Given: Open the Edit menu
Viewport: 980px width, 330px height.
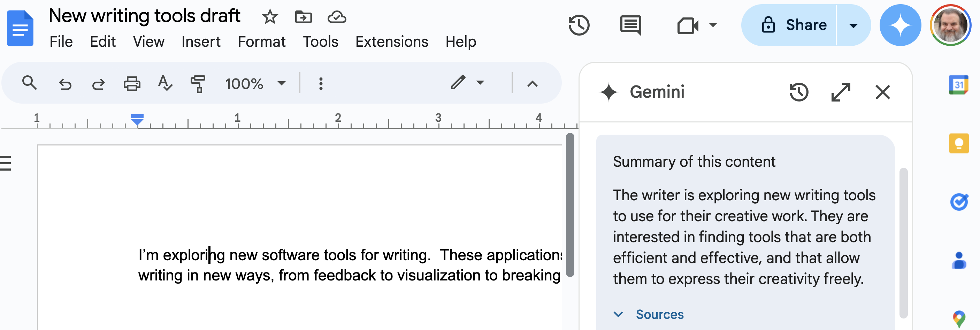Looking at the screenshot, I should click(x=103, y=42).
